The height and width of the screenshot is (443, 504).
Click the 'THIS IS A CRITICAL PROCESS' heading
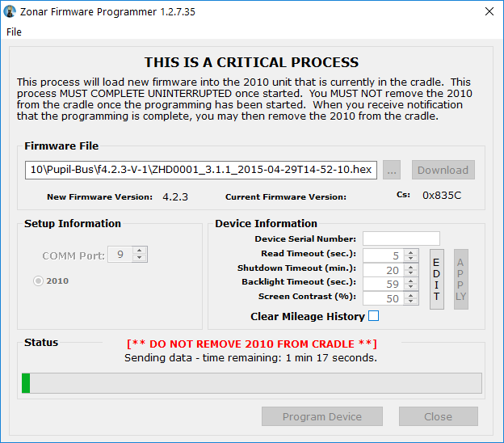(x=251, y=62)
